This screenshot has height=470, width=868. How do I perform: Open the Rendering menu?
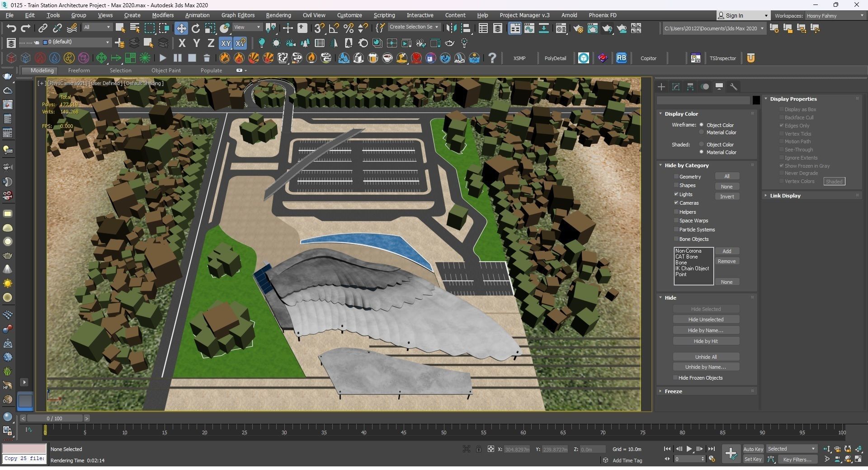[x=278, y=15]
